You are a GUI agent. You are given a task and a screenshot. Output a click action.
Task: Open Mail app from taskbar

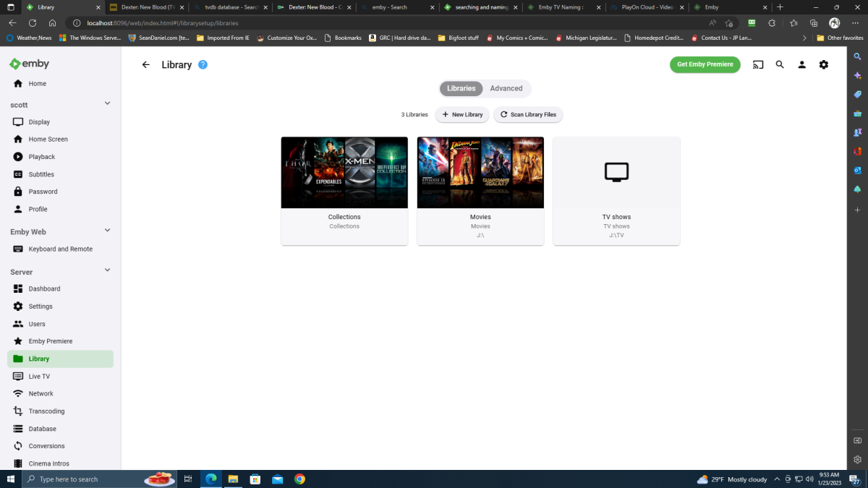tap(277, 479)
